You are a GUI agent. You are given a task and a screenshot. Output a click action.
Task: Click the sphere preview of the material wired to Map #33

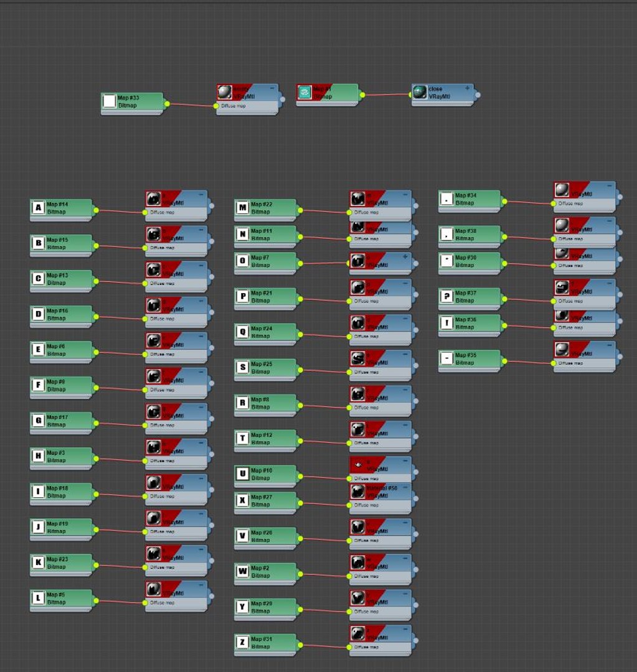pos(224,92)
